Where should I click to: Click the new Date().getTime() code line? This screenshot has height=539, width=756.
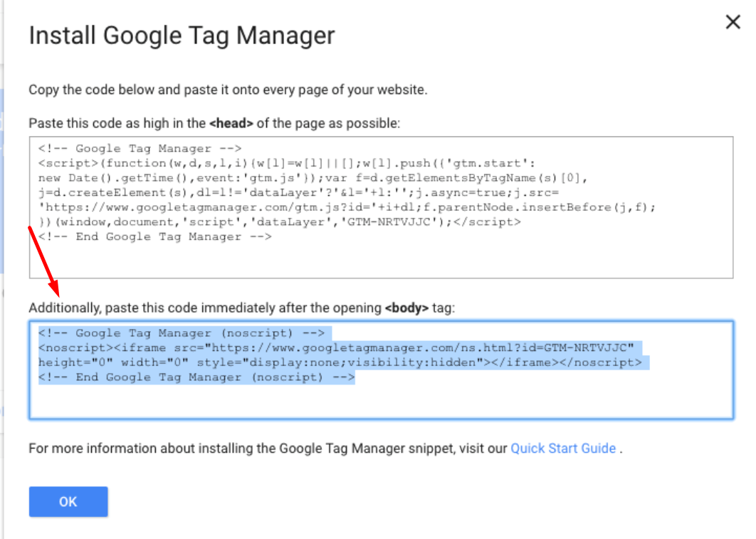(x=313, y=178)
